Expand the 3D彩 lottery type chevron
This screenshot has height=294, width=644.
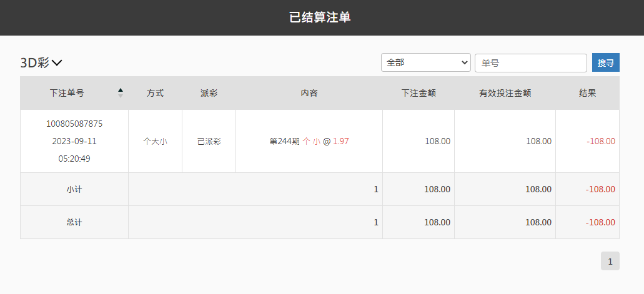(x=57, y=62)
